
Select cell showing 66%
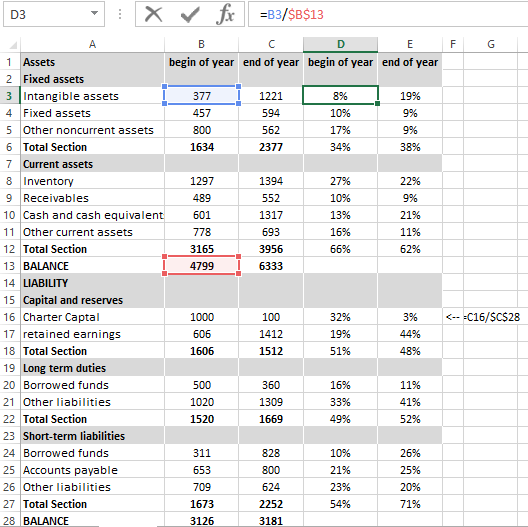[340, 249]
